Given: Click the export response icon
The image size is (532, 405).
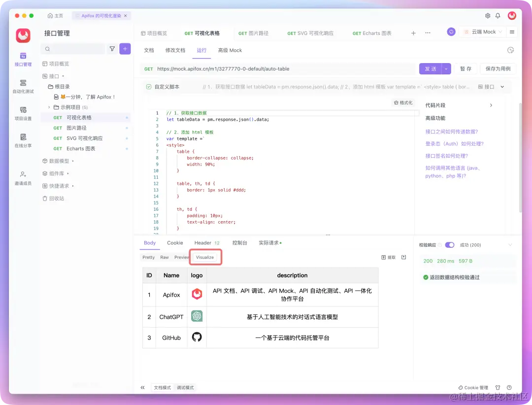Looking at the screenshot, I should click(x=404, y=257).
